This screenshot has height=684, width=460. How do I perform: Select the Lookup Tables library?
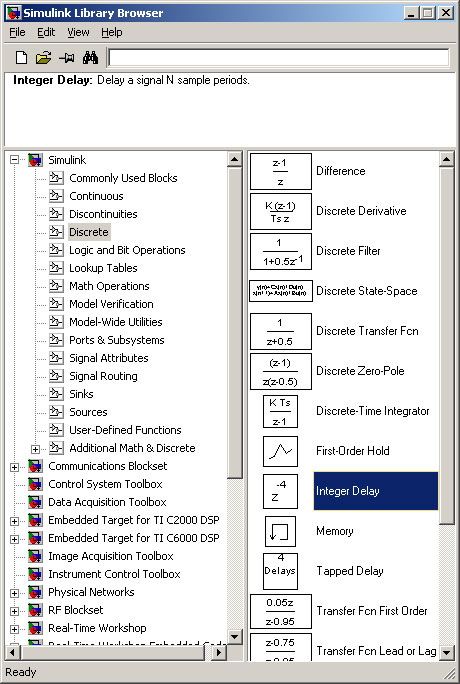coord(103,268)
